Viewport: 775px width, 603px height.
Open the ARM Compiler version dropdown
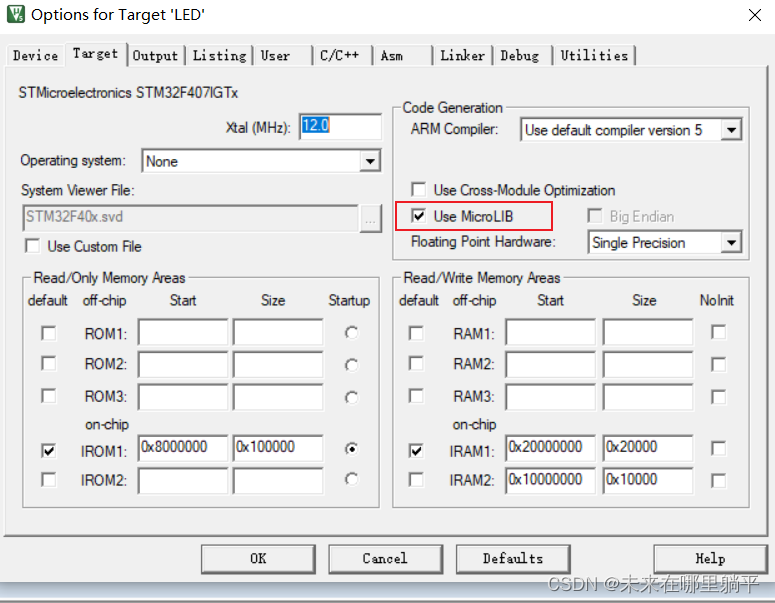[732, 130]
